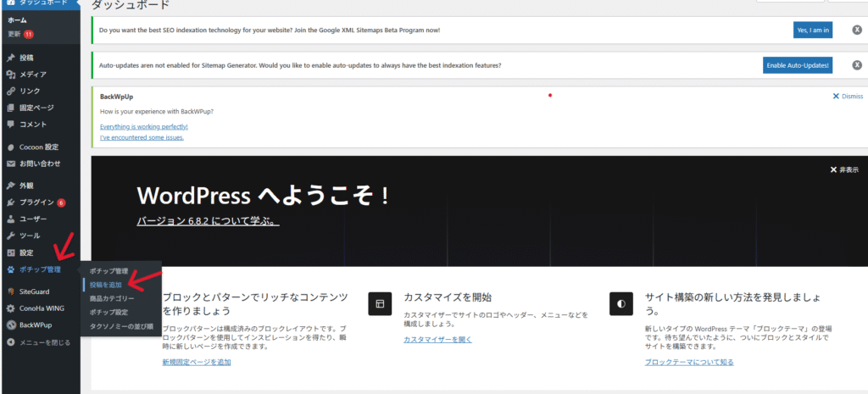Click the BackWPup logo icon in sidebar
Image resolution: width=868 pixels, height=394 pixels.
[10, 325]
